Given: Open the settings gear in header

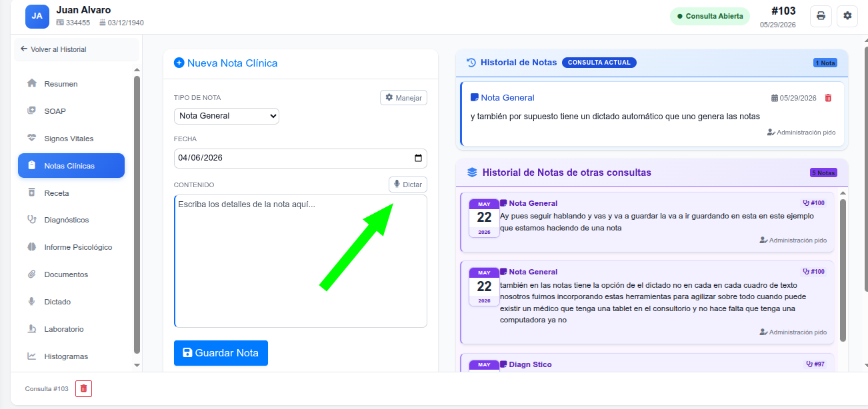Looking at the screenshot, I should (x=847, y=16).
